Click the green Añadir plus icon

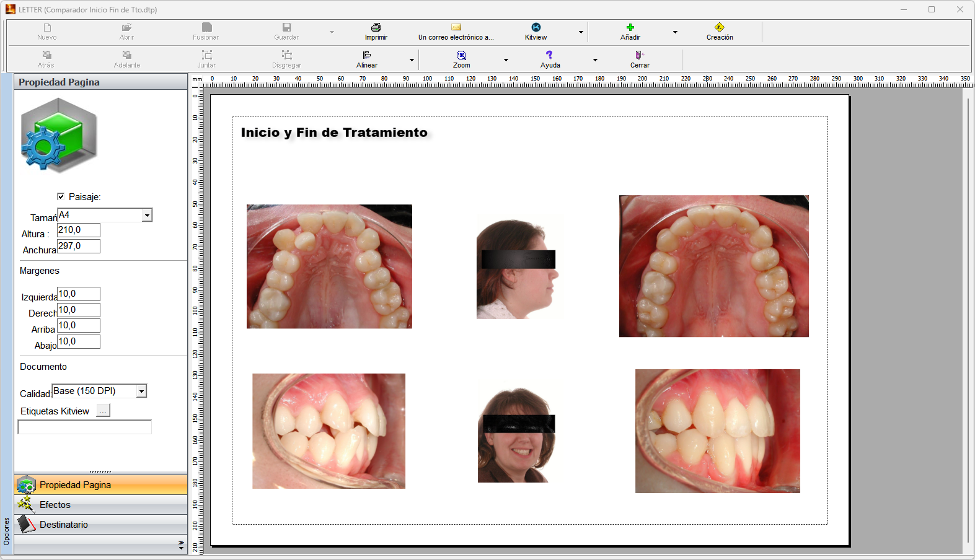630,27
